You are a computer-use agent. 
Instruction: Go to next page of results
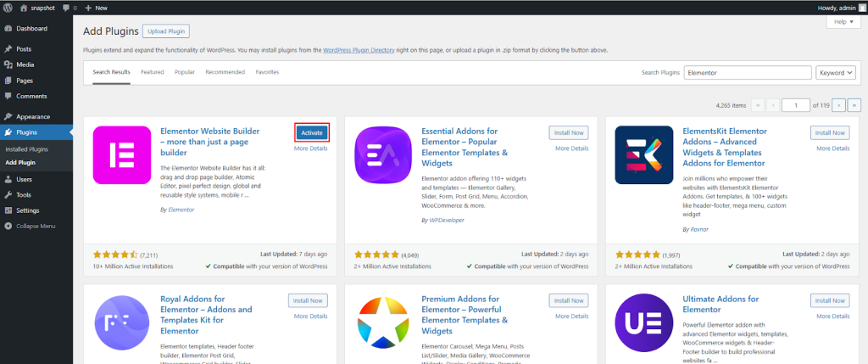coord(839,105)
